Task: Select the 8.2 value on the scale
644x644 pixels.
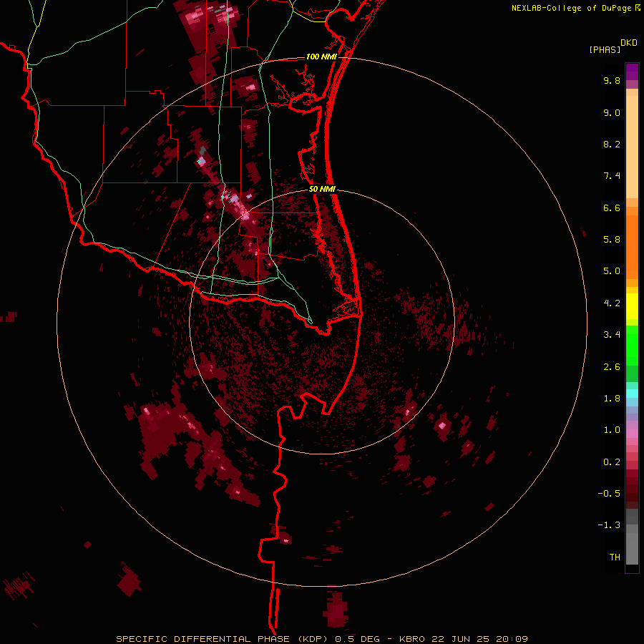Action: tap(612, 144)
